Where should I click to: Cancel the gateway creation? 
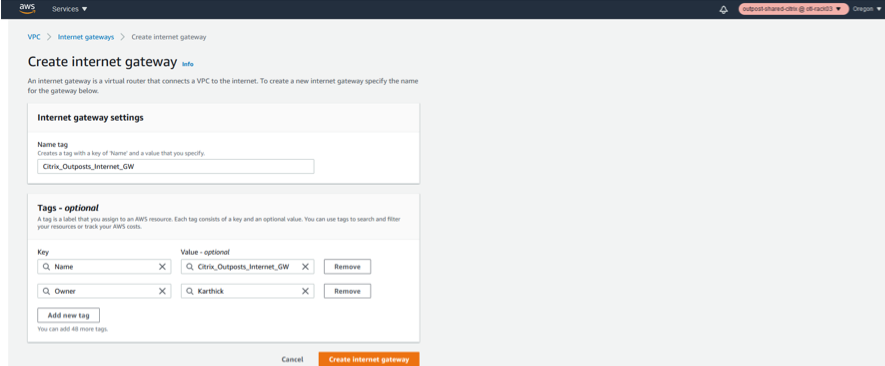292,359
